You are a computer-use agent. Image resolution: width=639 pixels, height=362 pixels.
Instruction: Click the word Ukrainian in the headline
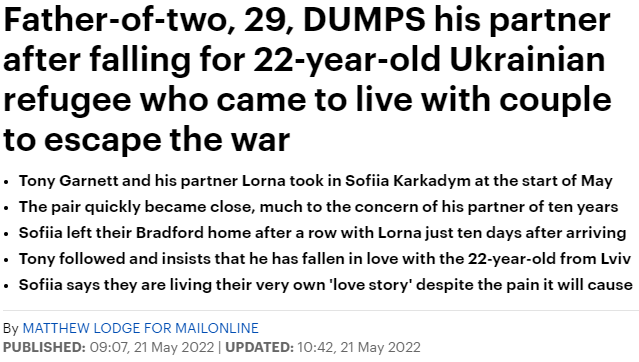(527, 60)
